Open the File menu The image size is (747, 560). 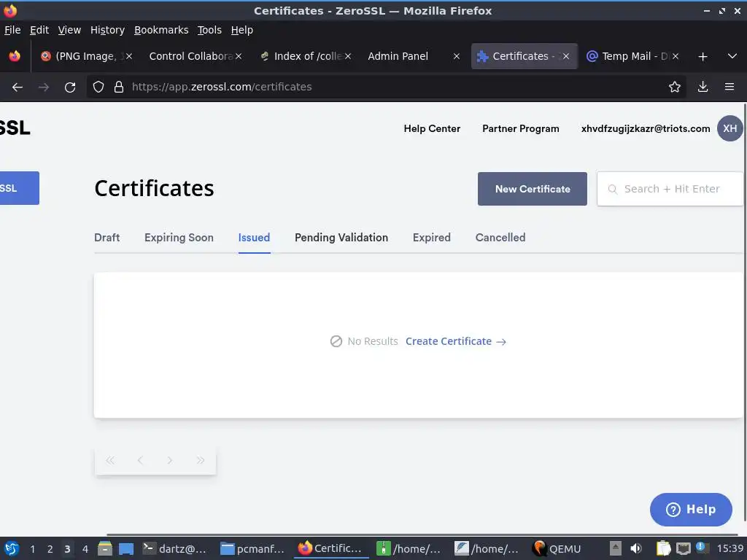coord(12,30)
